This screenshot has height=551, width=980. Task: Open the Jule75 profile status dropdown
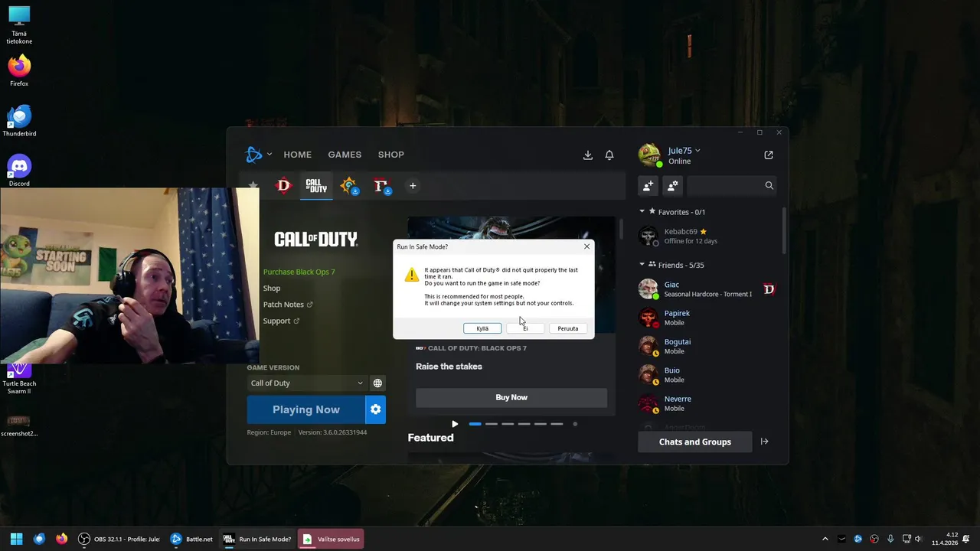(x=684, y=151)
